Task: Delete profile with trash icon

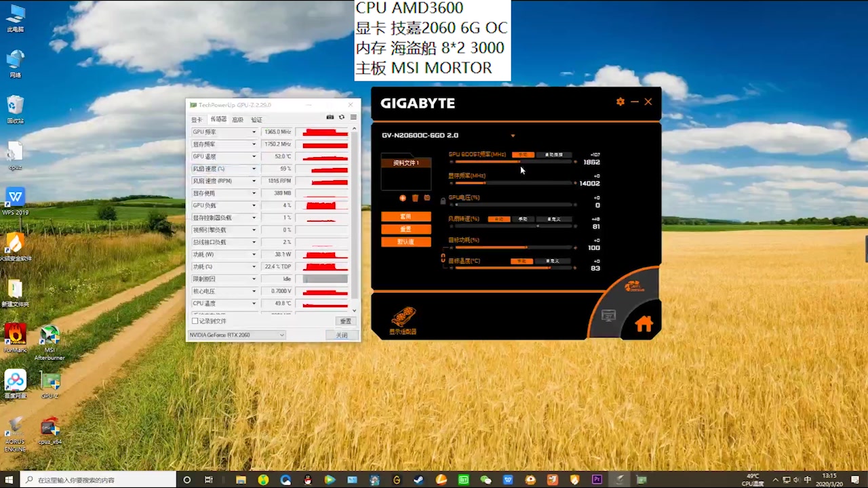Action: [415, 198]
